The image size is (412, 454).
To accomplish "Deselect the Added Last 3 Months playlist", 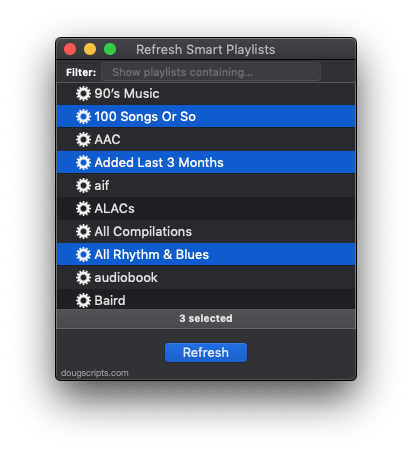I will coord(206,162).
